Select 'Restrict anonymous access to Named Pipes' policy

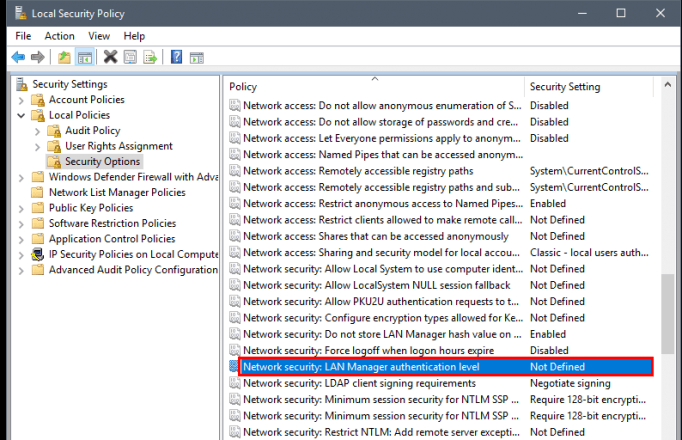[439, 203]
